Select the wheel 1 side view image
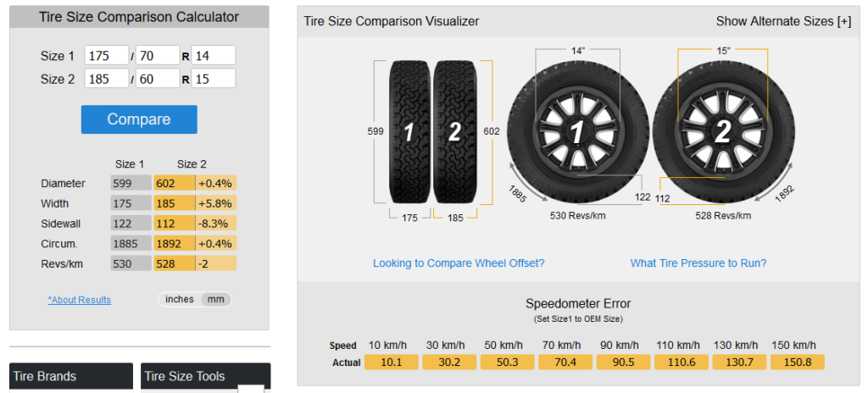868x393 pixels. click(577, 133)
